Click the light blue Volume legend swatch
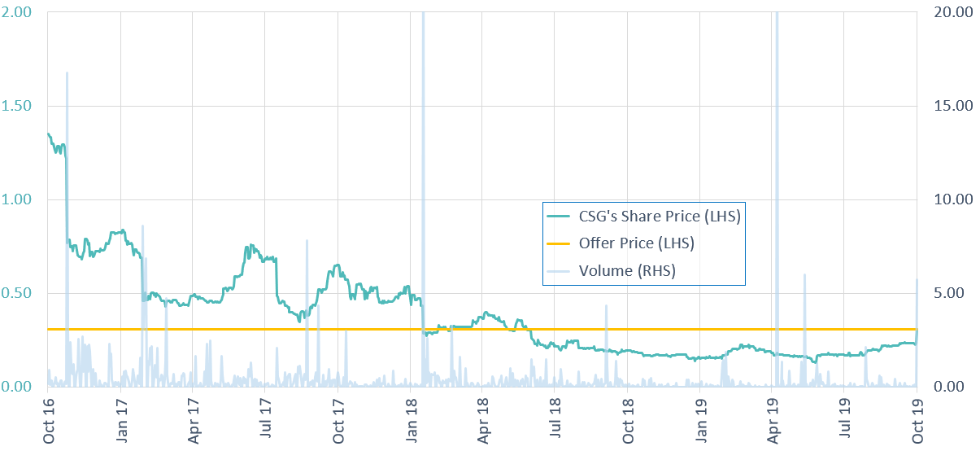980x451 pixels. [x=560, y=270]
